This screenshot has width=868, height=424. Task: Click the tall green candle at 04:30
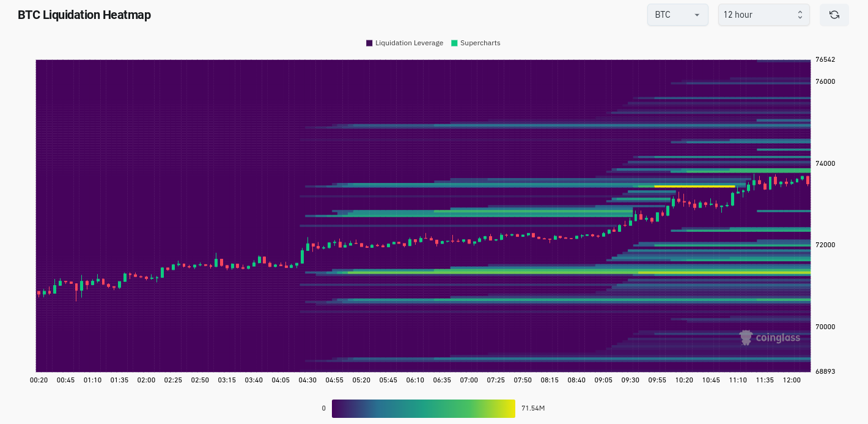tap(302, 256)
